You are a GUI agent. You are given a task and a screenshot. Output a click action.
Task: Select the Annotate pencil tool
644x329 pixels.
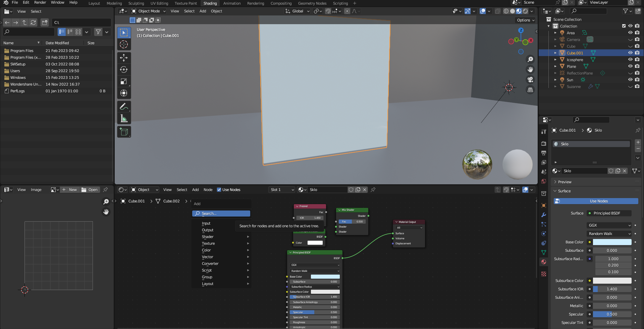124,106
